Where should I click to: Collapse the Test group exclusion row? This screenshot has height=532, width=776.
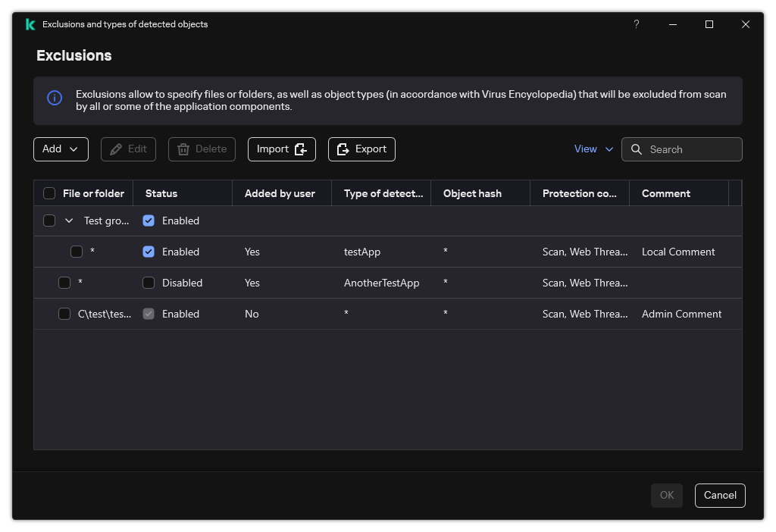[x=70, y=220]
